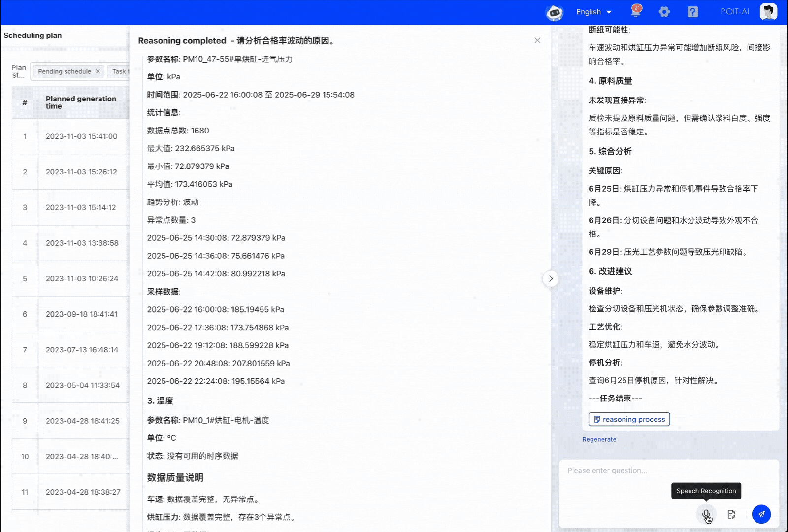
Task: Select row 1 dated 2023-11-03 15:41:00
Action: 81,136
